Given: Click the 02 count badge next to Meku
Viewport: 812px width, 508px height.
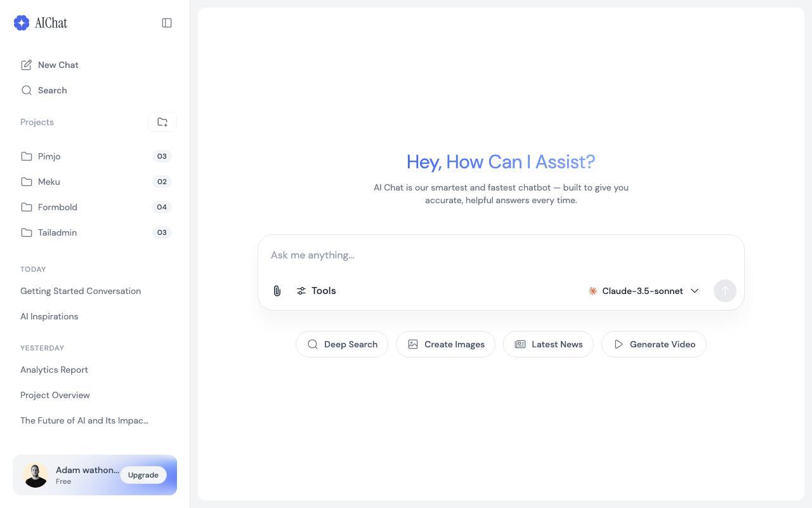Looking at the screenshot, I should click(x=162, y=182).
